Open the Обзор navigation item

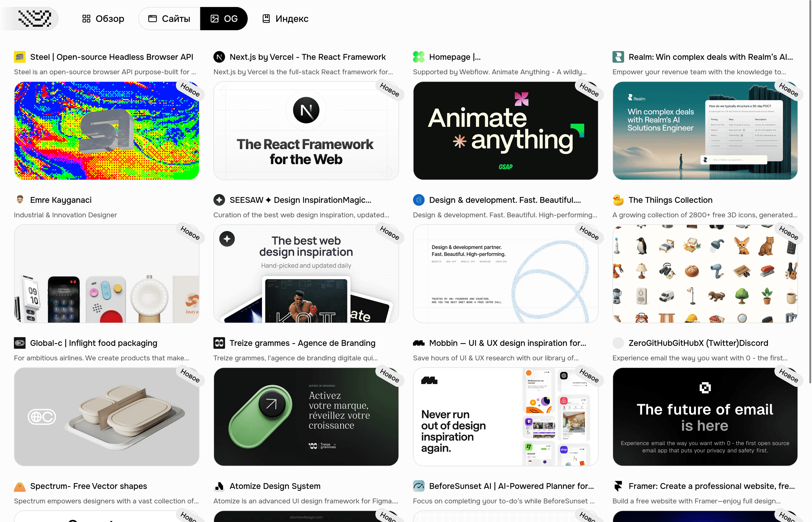(x=103, y=19)
